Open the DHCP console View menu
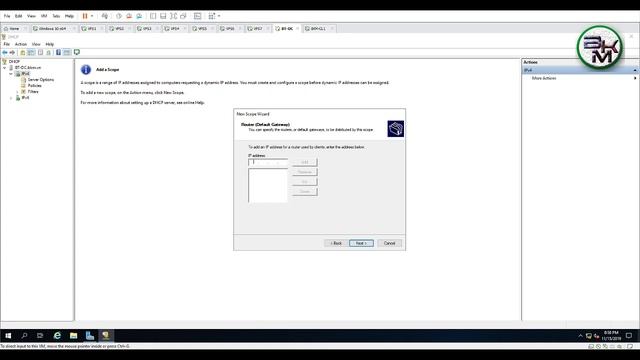Viewport: 640px width, 360px height. click(36, 44)
